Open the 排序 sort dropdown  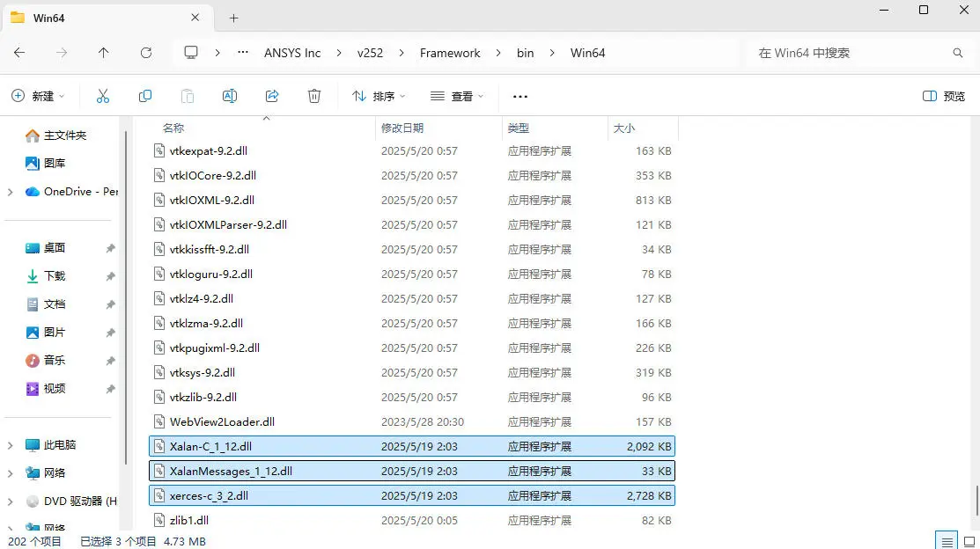379,96
